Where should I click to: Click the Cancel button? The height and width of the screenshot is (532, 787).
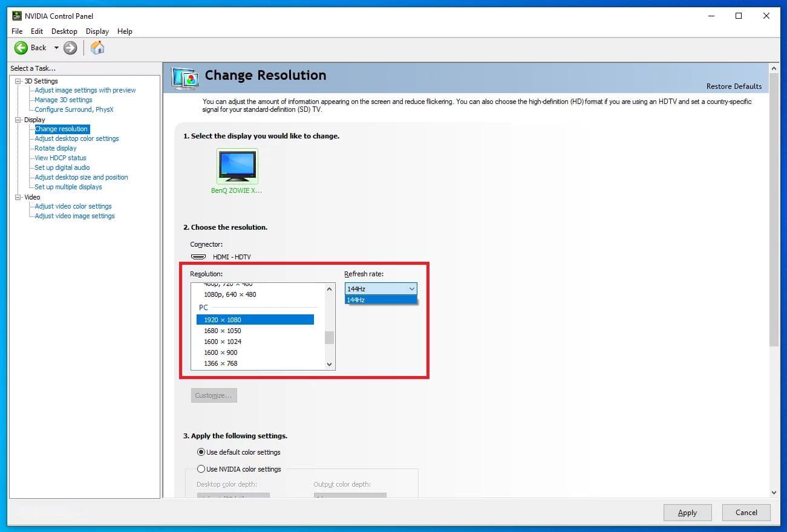point(746,513)
